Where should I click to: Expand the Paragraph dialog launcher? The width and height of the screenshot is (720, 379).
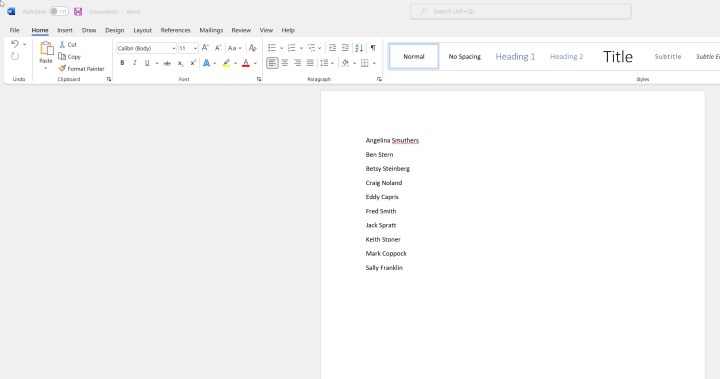click(379, 79)
